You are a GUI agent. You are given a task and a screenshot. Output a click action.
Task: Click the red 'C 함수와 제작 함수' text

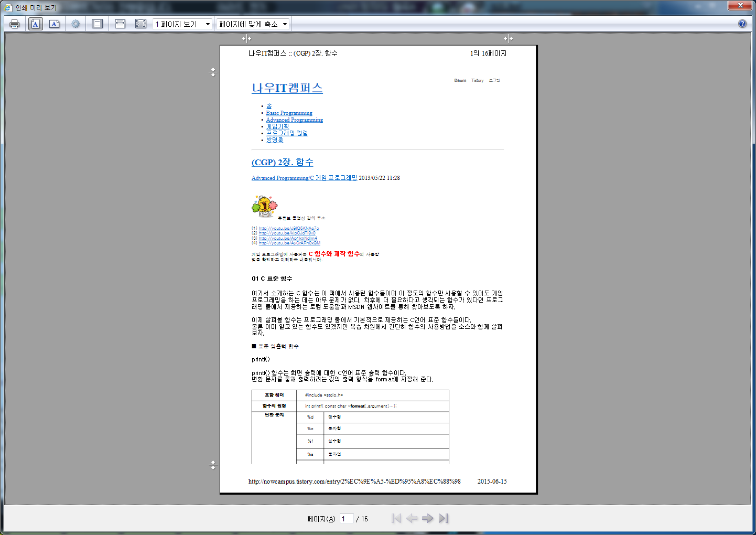click(334, 254)
